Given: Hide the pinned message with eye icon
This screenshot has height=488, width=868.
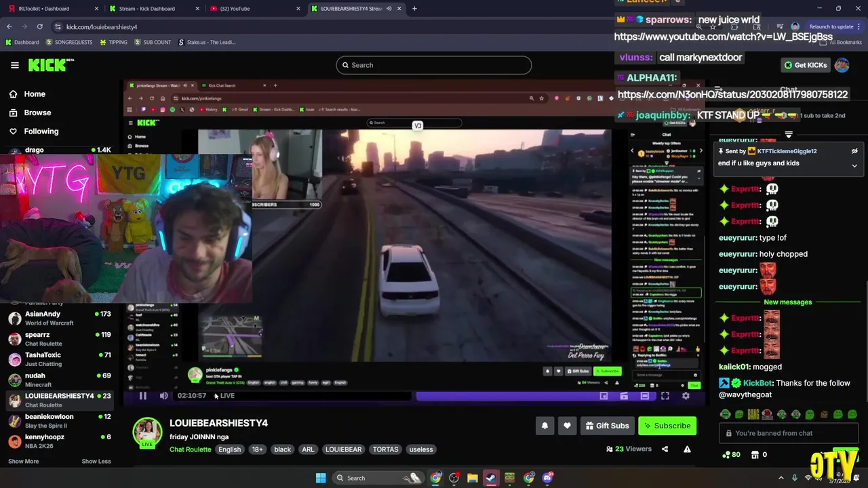Looking at the screenshot, I should click(x=854, y=151).
